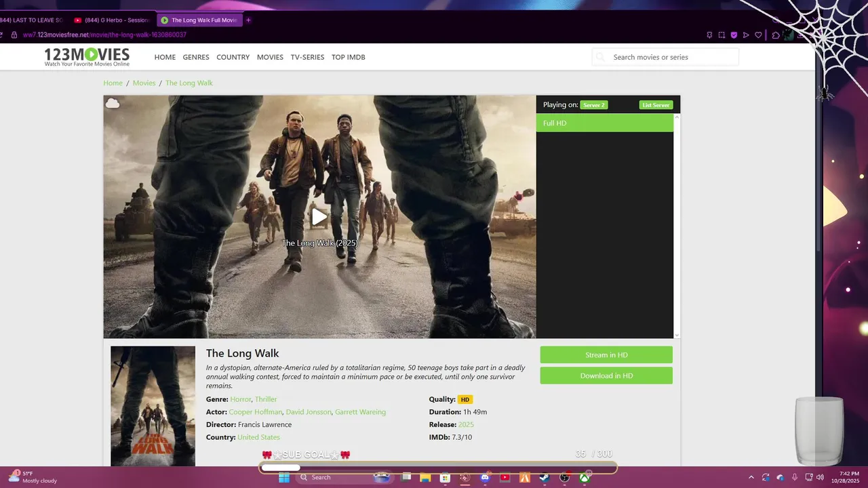868x488 pixels.
Task: Switch to LAST TO LEAVE tab
Action: 31,20
